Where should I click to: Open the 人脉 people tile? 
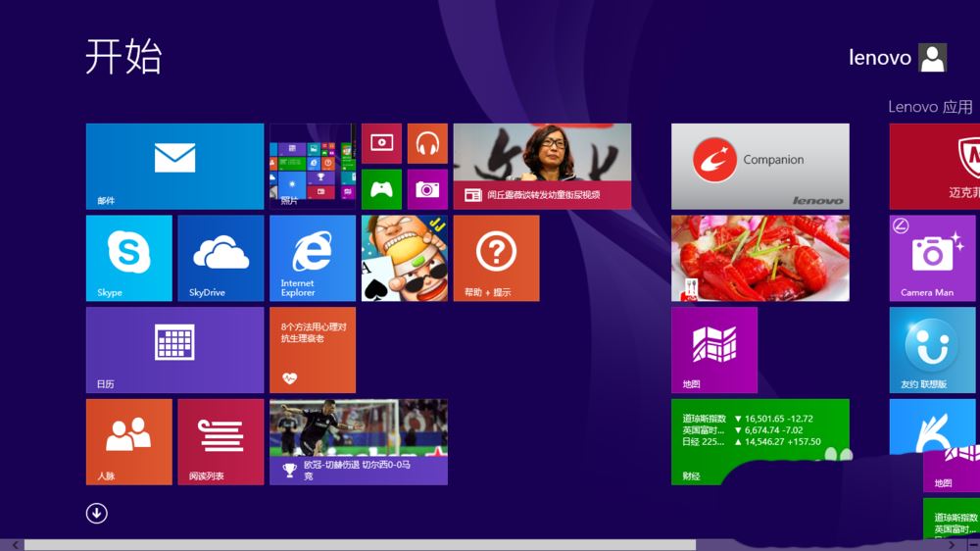coord(128,442)
